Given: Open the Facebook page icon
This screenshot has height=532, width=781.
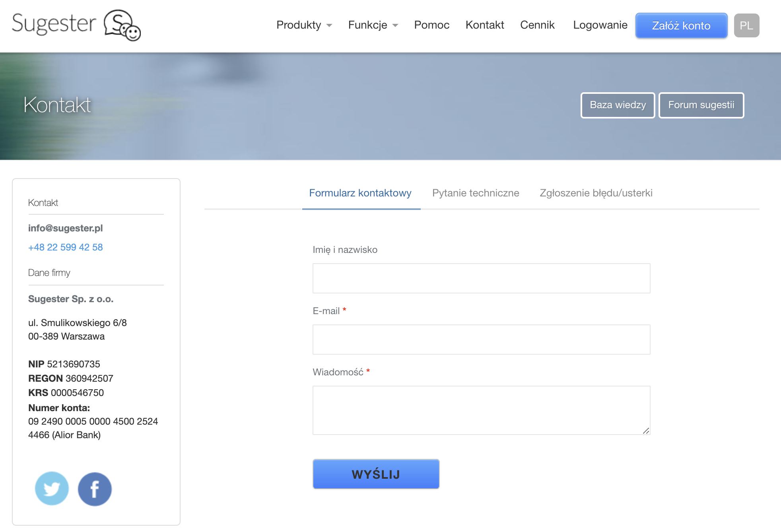Looking at the screenshot, I should click(x=95, y=489).
